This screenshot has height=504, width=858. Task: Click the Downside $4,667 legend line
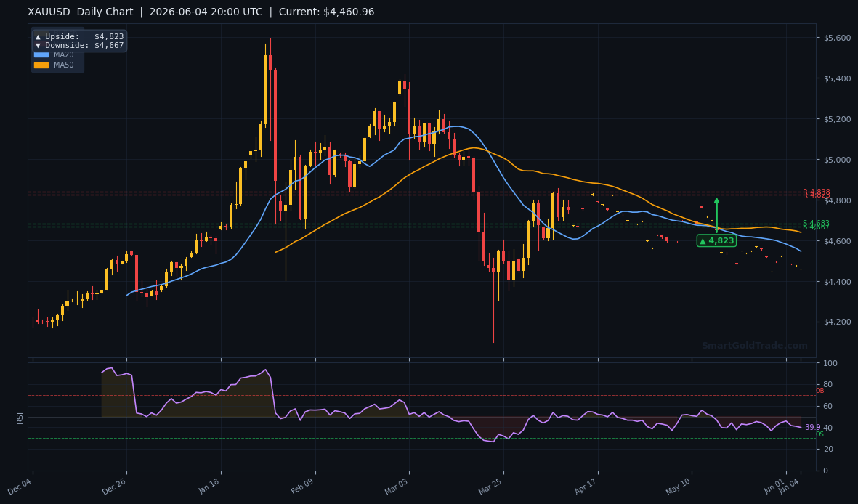click(x=79, y=46)
